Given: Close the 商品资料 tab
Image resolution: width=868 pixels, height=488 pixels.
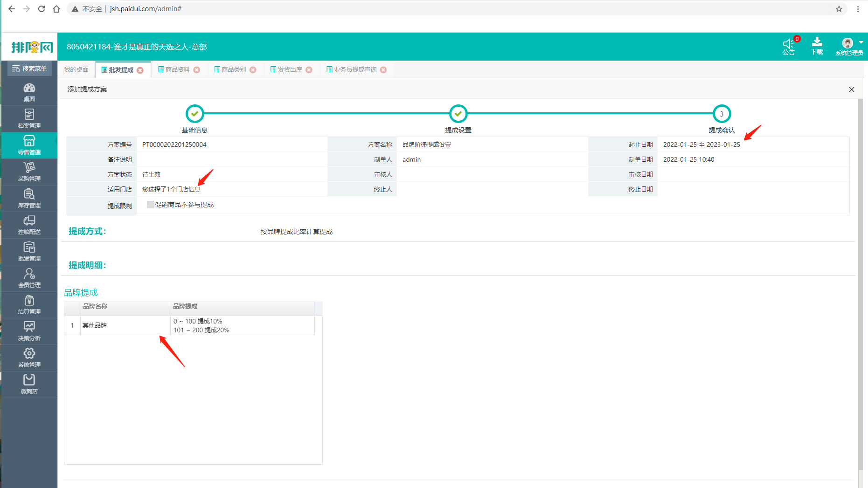Looking at the screenshot, I should [197, 70].
